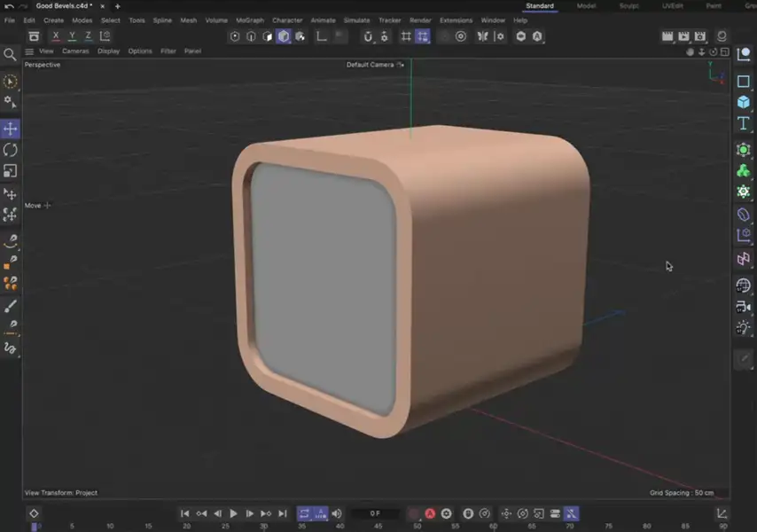Switch to the Model layout tab
Viewport: 757px width, 532px height.
[586, 6]
